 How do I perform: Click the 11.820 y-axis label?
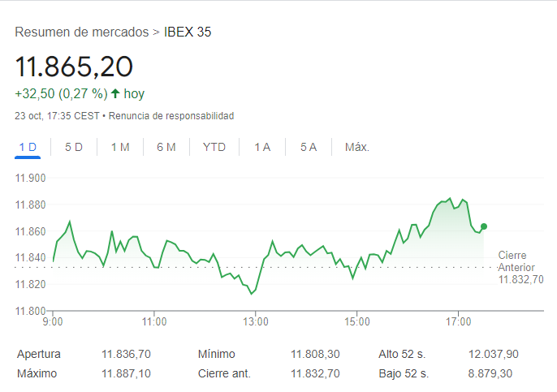30,284
